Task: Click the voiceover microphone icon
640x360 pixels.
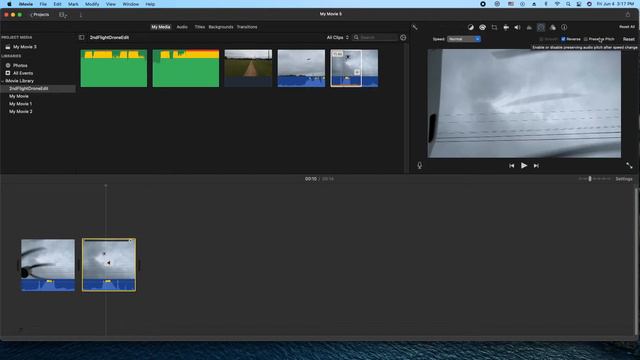Action: pos(420,165)
